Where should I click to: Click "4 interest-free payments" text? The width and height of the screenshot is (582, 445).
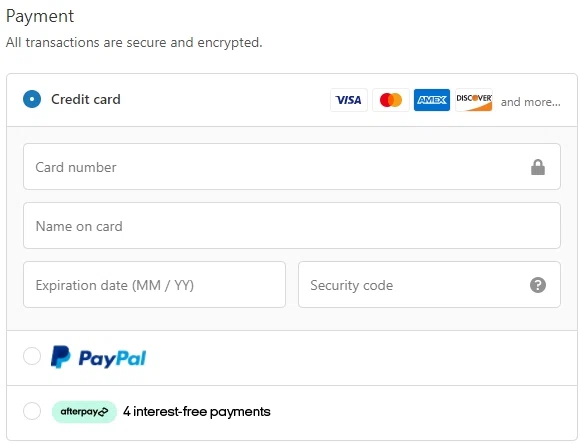[197, 412]
